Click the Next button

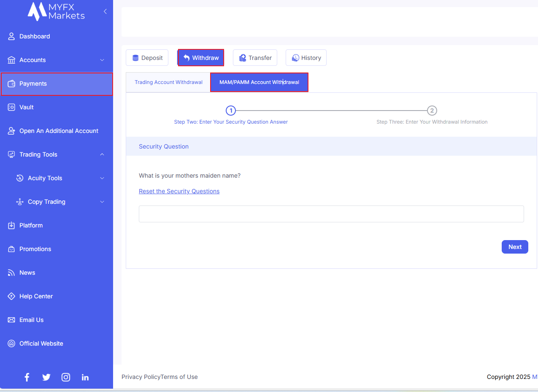point(515,247)
